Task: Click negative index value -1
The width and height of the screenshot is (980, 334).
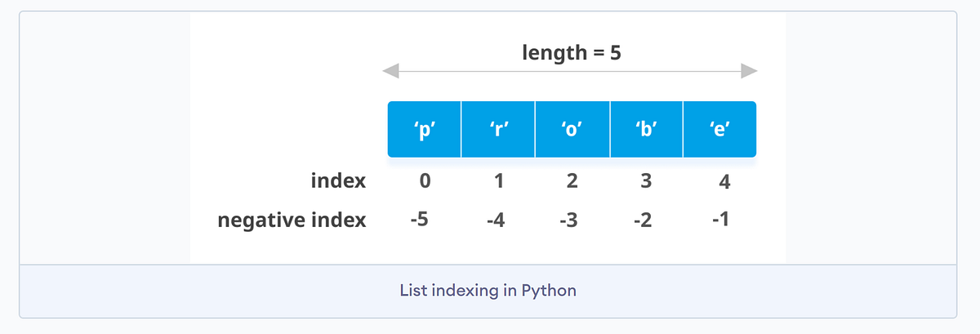Action: click(x=719, y=220)
